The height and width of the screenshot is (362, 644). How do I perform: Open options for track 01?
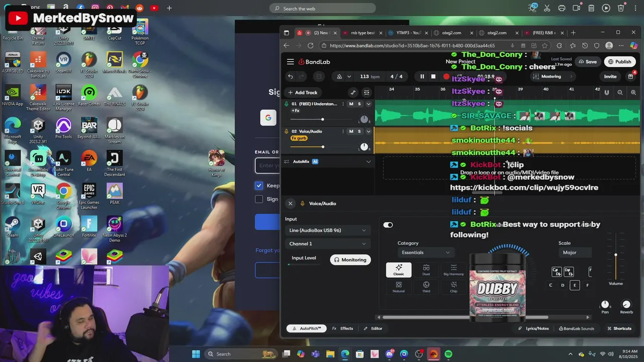pyautogui.click(x=343, y=104)
